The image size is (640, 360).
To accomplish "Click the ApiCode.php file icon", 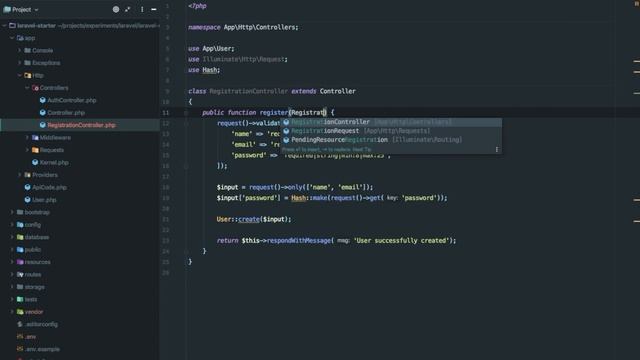I will [x=27, y=187].
